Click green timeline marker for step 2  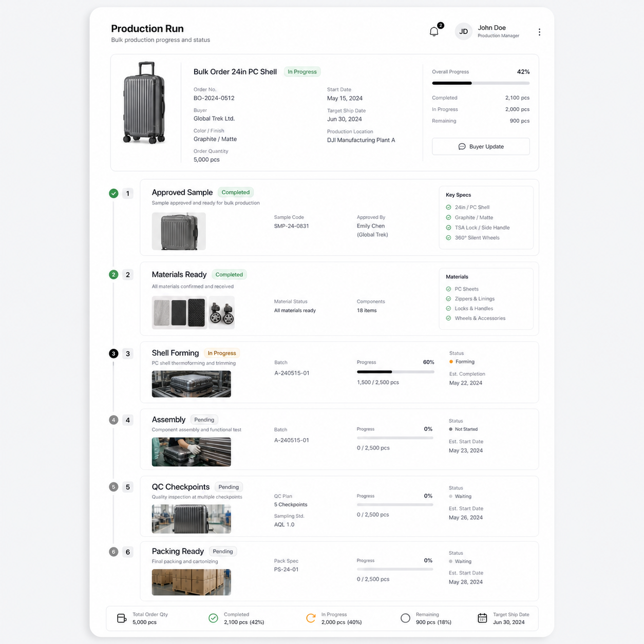coord(113,275)
